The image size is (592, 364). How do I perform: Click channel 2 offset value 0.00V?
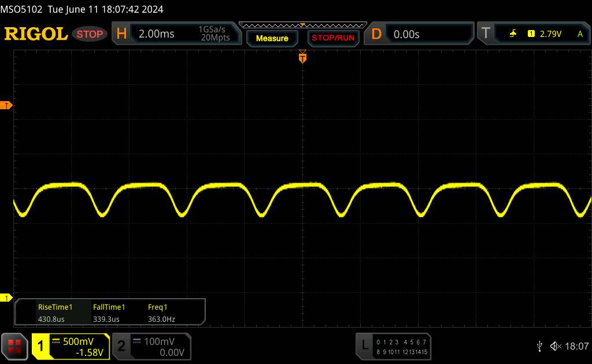coord(172,352)
